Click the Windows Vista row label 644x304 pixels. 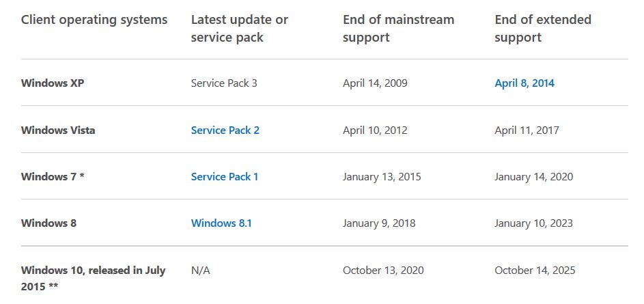pos(58,130)
